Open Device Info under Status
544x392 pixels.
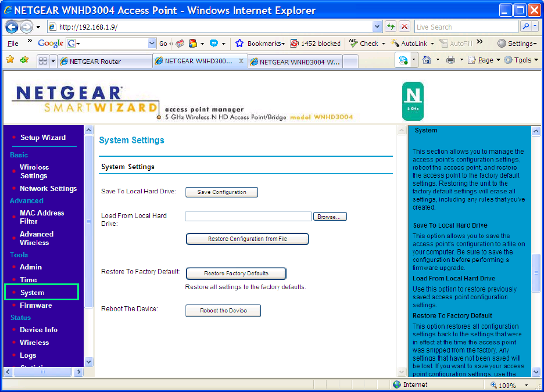click(38, 330)
